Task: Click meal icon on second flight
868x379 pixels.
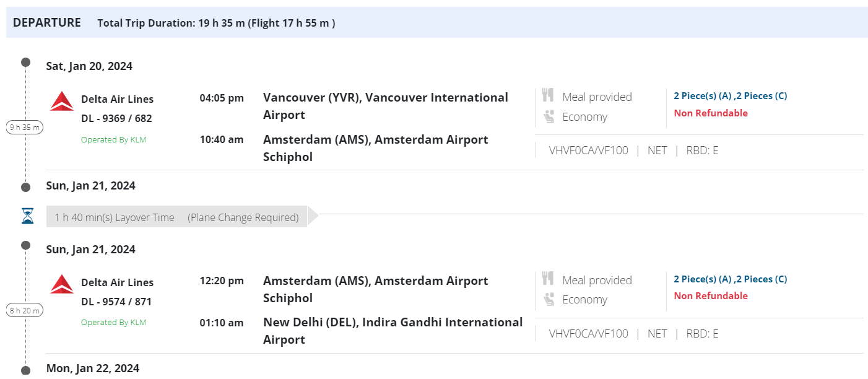Action: click(x=547, y=279)
